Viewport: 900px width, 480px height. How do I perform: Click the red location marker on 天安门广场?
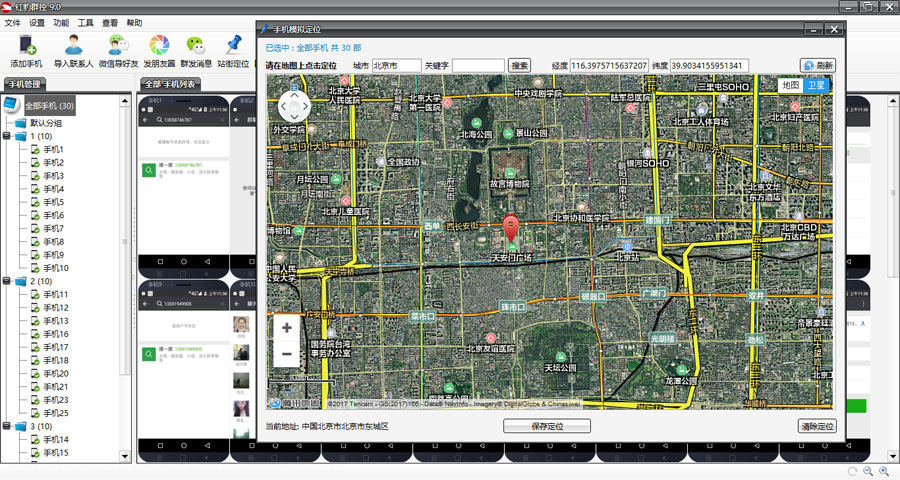[x=510, y=228]
